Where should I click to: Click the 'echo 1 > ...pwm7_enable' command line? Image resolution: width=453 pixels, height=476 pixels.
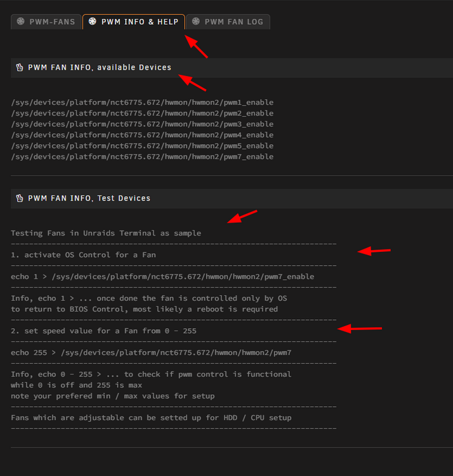click(x=162, y=277)
